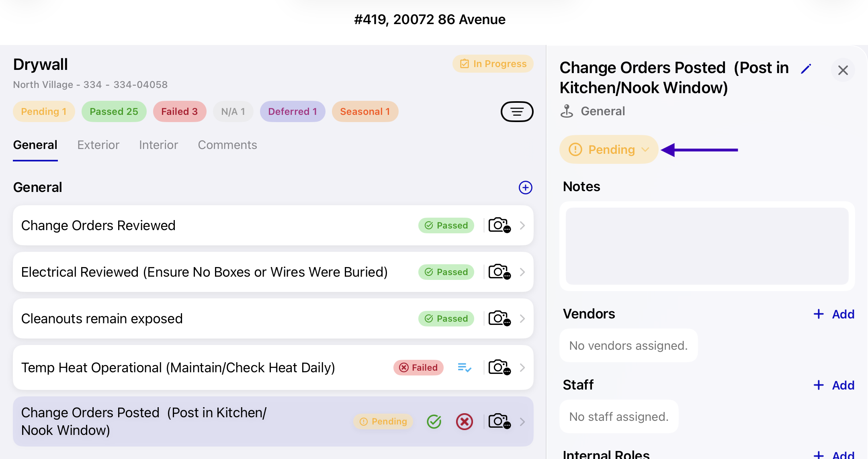
Task: Switch to the Interior tab
Action: point(158,145)
